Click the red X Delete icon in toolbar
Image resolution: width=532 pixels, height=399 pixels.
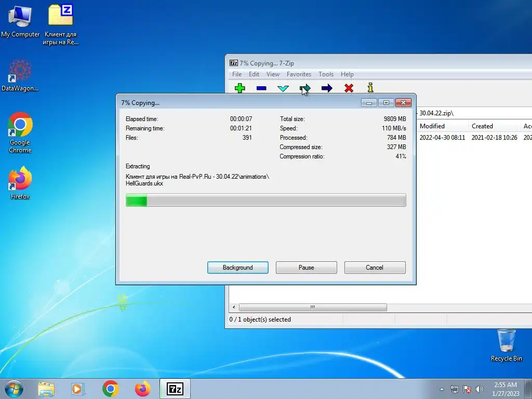349,88
